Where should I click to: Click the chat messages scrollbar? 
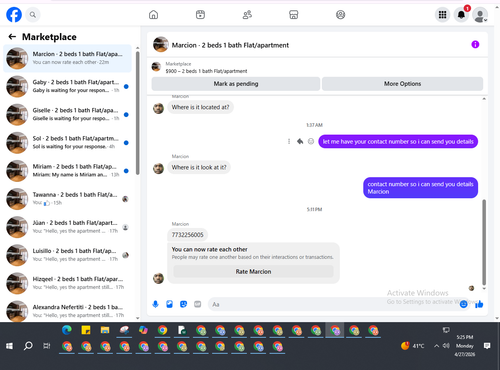(x=484, y=242)
